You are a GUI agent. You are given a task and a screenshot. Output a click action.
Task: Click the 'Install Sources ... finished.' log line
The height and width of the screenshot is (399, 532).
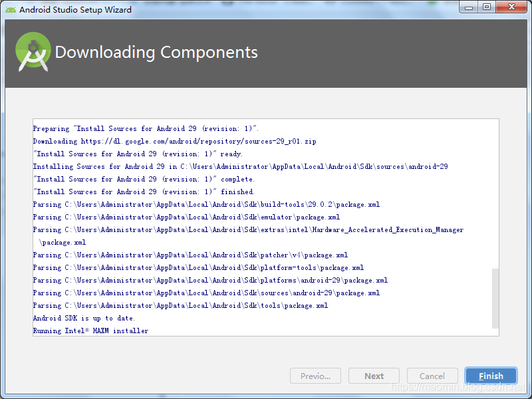pyautogui.click(x=144, y=192)
